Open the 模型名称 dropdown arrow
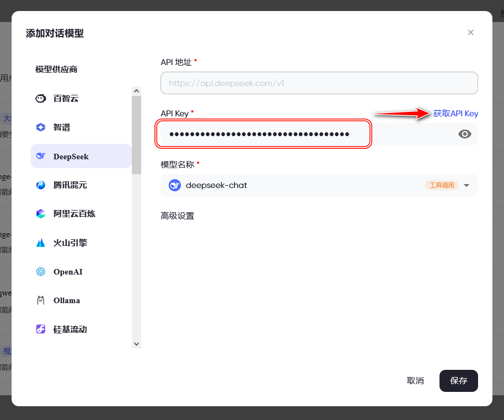 click(x=467, y=185)
